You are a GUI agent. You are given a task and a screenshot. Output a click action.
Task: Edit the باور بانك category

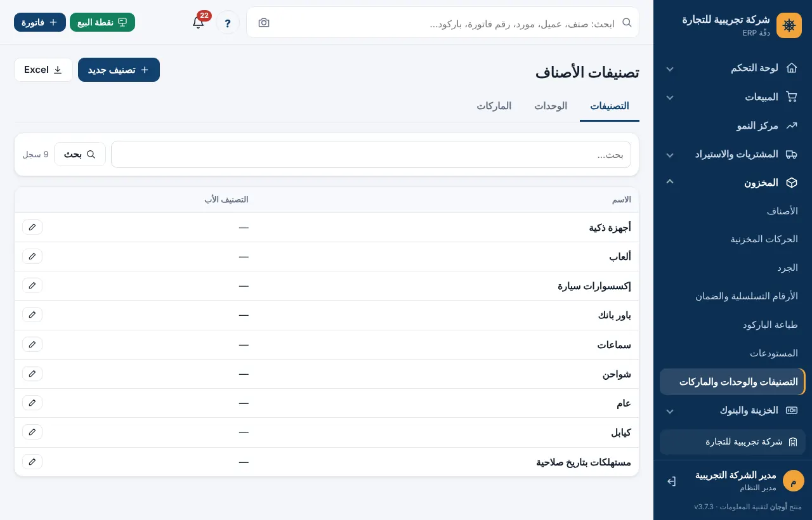coord(32,315)
